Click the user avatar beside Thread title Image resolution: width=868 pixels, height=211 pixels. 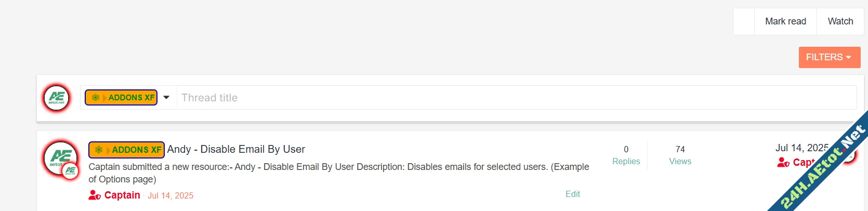click(57, 98)
